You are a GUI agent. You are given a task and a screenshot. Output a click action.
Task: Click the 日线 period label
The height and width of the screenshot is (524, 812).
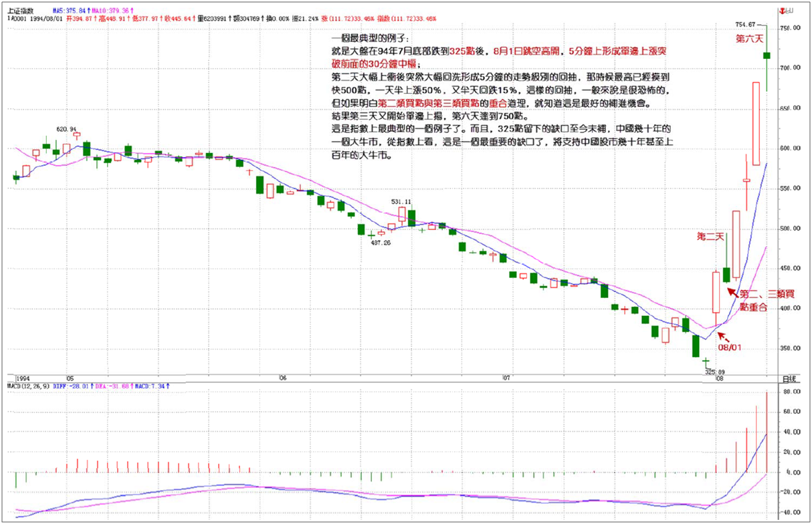pos(790,379)
